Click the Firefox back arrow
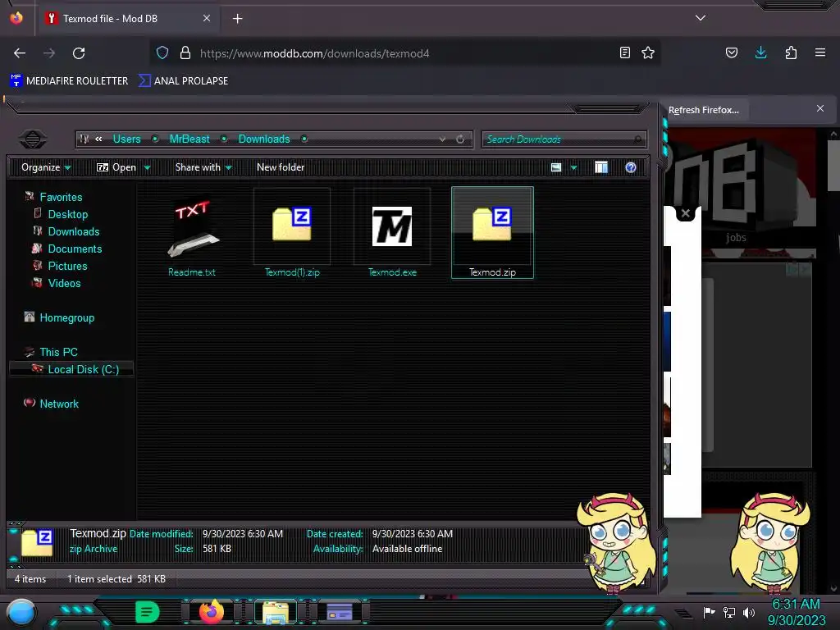Viewport: 840px width, 630px height. (20, 53)
